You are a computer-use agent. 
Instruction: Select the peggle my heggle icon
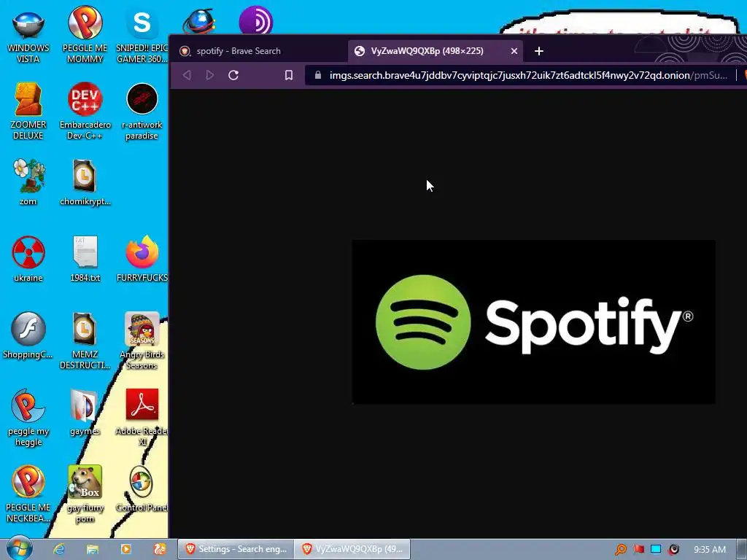[x=28, y=418]
